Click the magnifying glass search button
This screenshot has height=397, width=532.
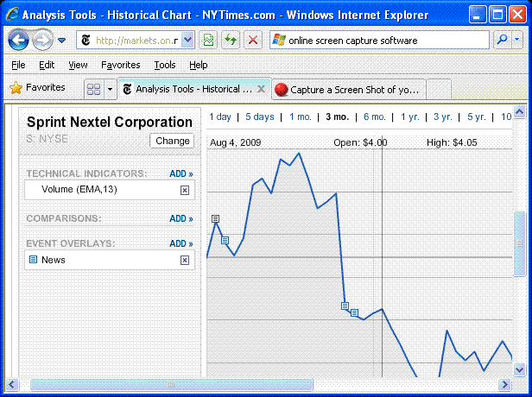[502, 40]
